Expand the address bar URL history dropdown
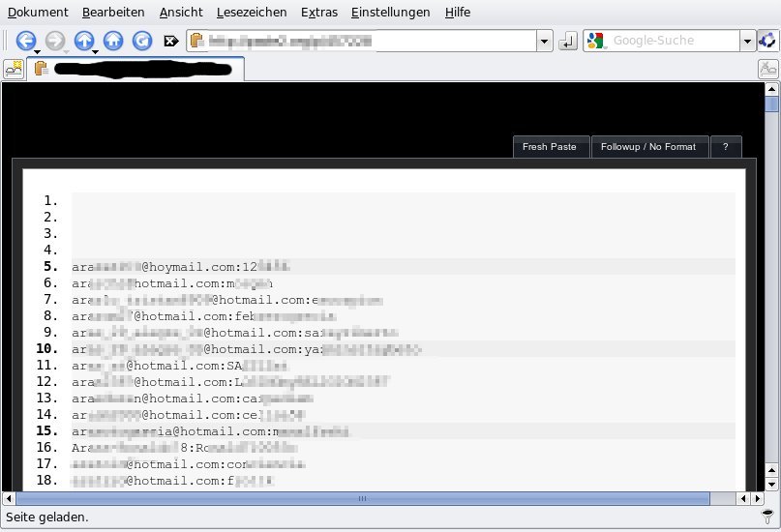Screen dimensions: 781x532 pyautogui.click(x=544, y=41)
